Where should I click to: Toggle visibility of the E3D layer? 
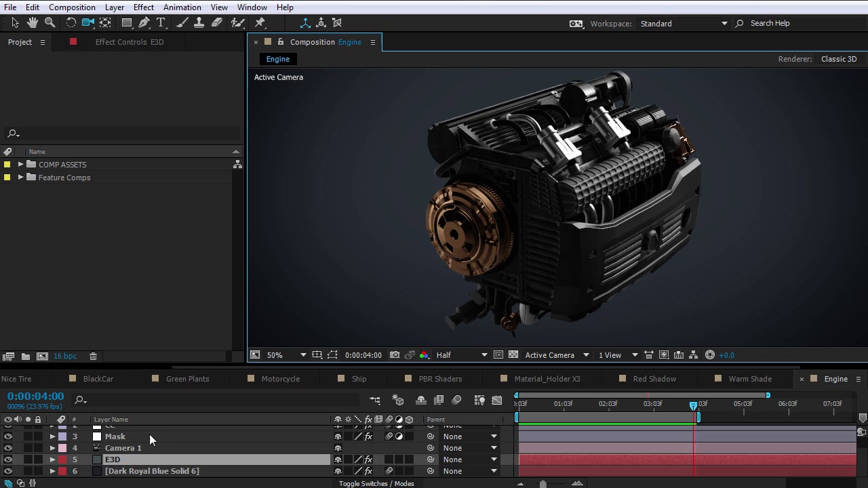click(x=8, y=460)
